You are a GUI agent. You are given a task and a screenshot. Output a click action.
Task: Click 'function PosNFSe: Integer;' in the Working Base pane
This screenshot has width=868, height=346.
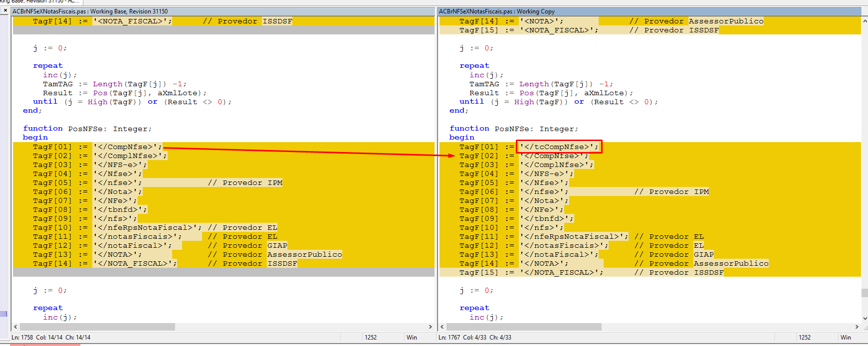click(x=87, y=129)
